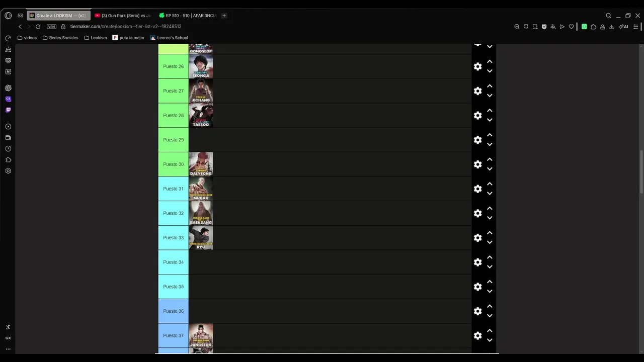Toggle the VPN badge

point(51,27)
